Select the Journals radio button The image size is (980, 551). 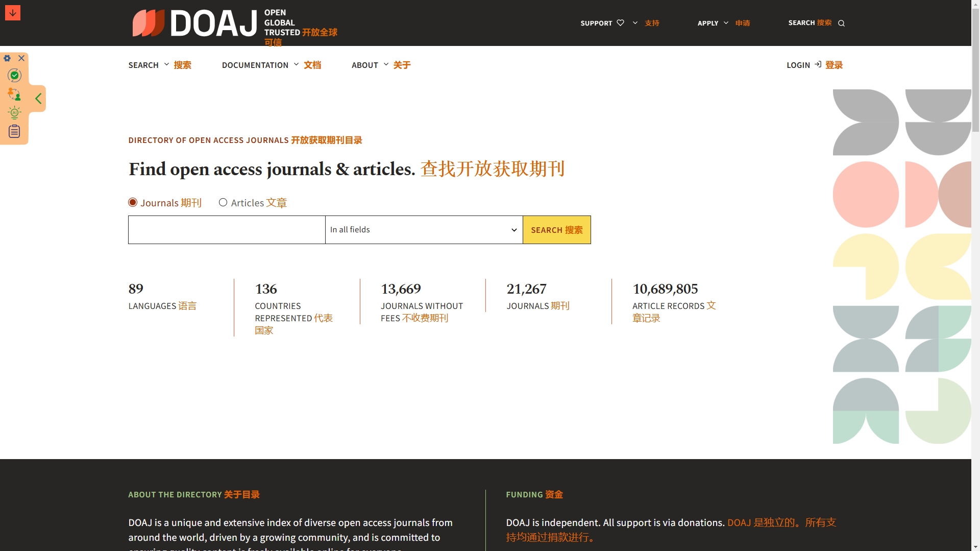click(x=133, y=202)
